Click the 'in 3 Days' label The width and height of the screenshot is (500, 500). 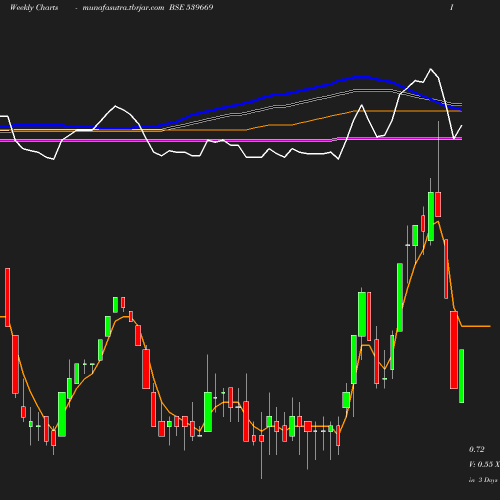[x=483, y=480]
